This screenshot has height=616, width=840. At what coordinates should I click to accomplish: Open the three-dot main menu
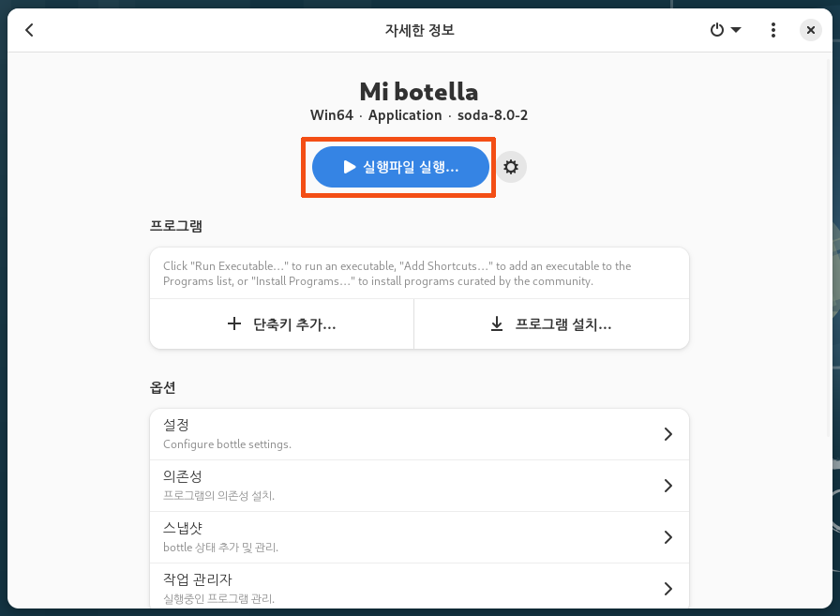click(x=773, y=30)
